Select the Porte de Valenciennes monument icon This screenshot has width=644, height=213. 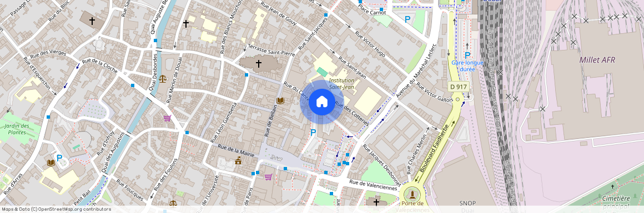point(412,194)
